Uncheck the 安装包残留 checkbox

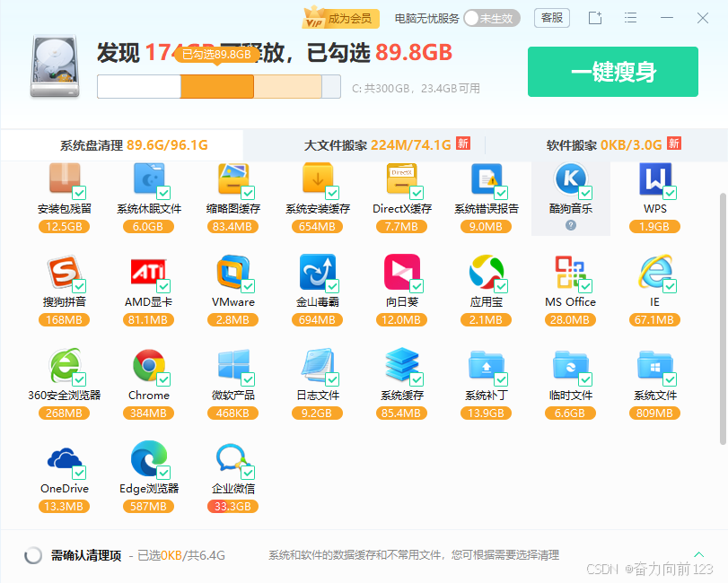click(x=79, y=193)
